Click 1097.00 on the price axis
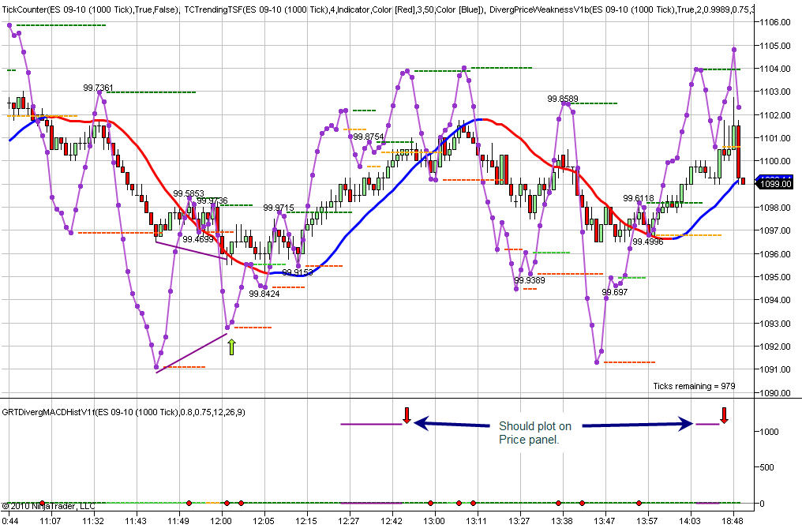 click(775, 230)
